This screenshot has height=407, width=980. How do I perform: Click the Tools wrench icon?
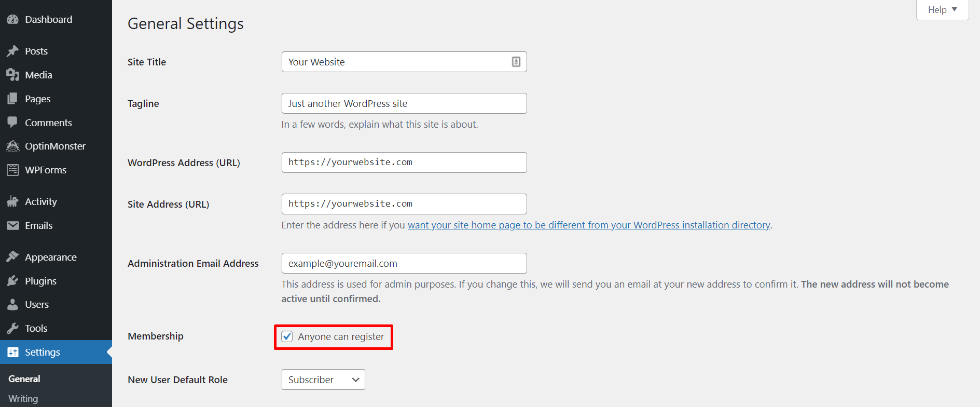(x=12, y=329)
